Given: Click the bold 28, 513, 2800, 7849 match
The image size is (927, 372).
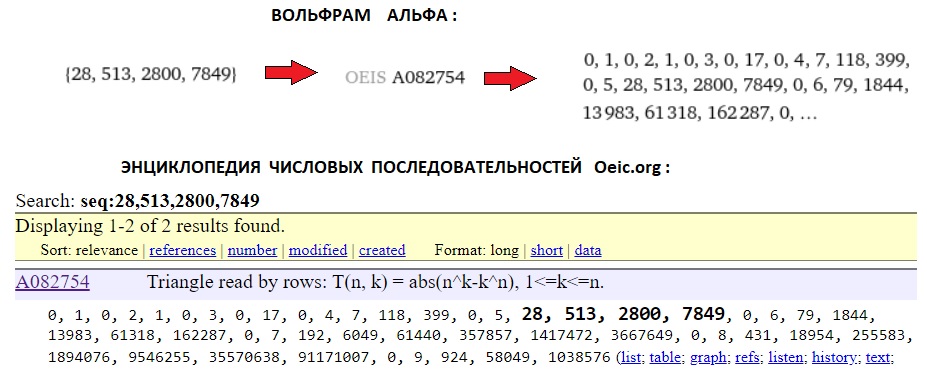Looking at the screenshot, I should (623, 314).
